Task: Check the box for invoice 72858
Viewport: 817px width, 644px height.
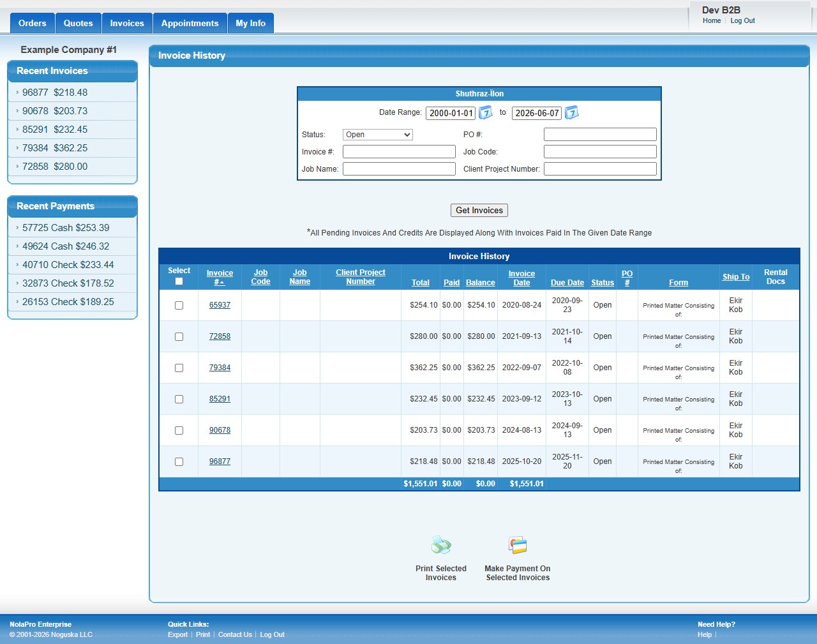Action: (x=179, y=337)
